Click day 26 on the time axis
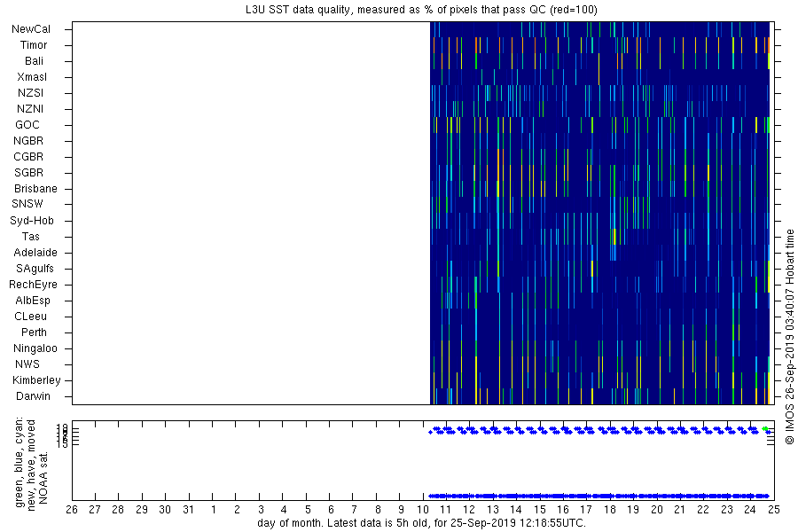The image size is (798, 532). [72, 510]
